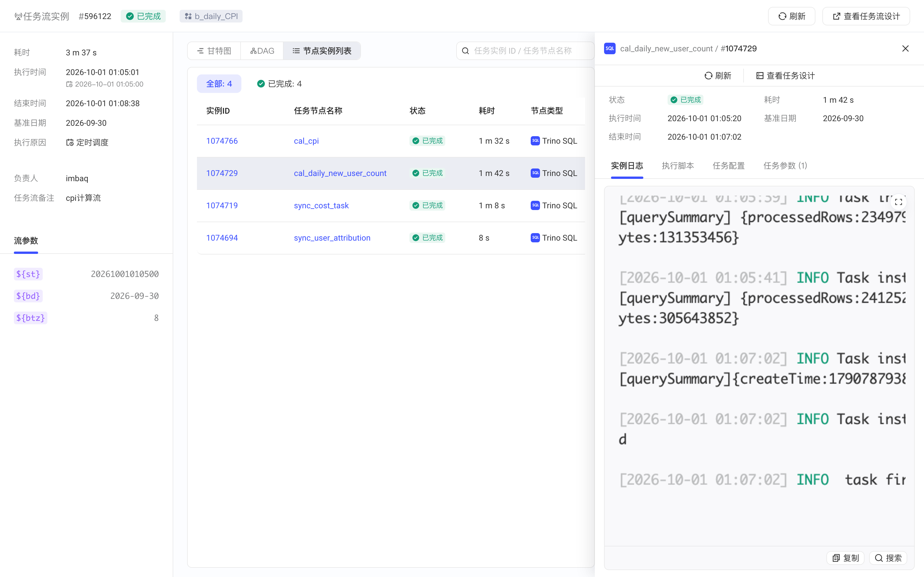The image size is (924, 577).
Task: Open the 执行脚本 tab
Action: click(x=678, y=166)
